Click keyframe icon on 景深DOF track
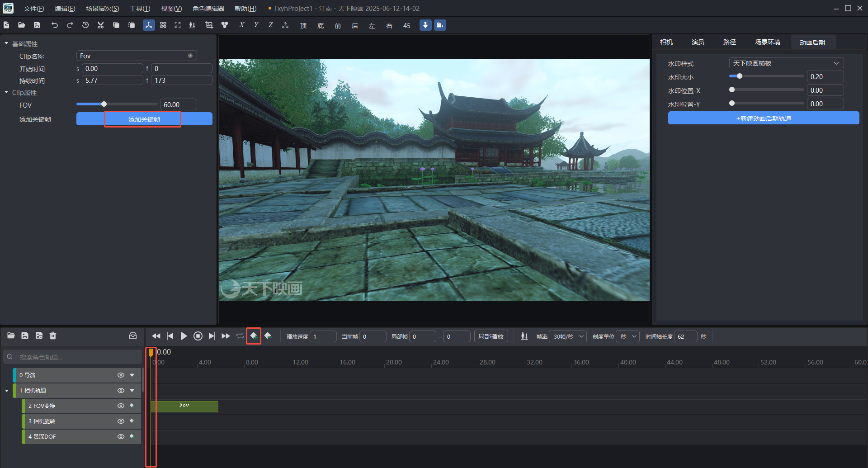Viewport: 868px width, 468px height. tap(132, 436)
